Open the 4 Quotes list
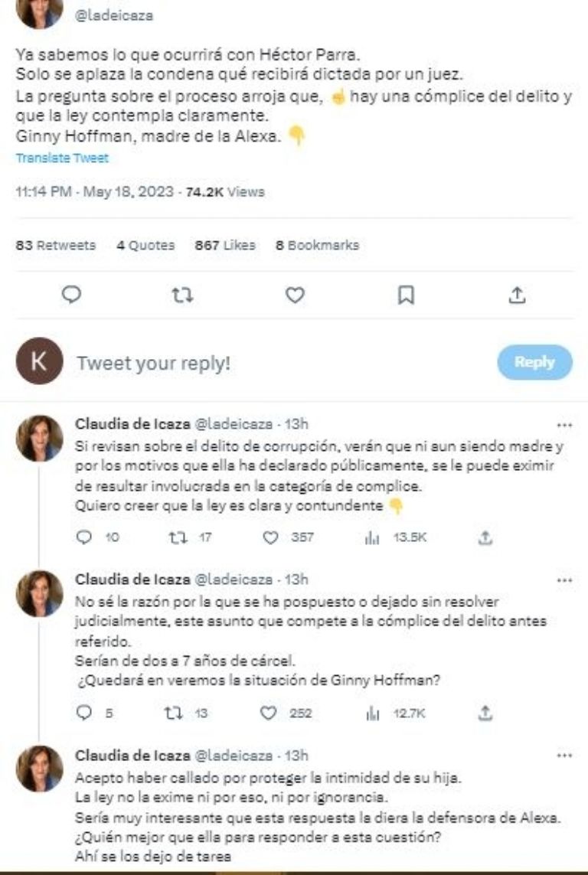588x875 pixels. point(145,246)
